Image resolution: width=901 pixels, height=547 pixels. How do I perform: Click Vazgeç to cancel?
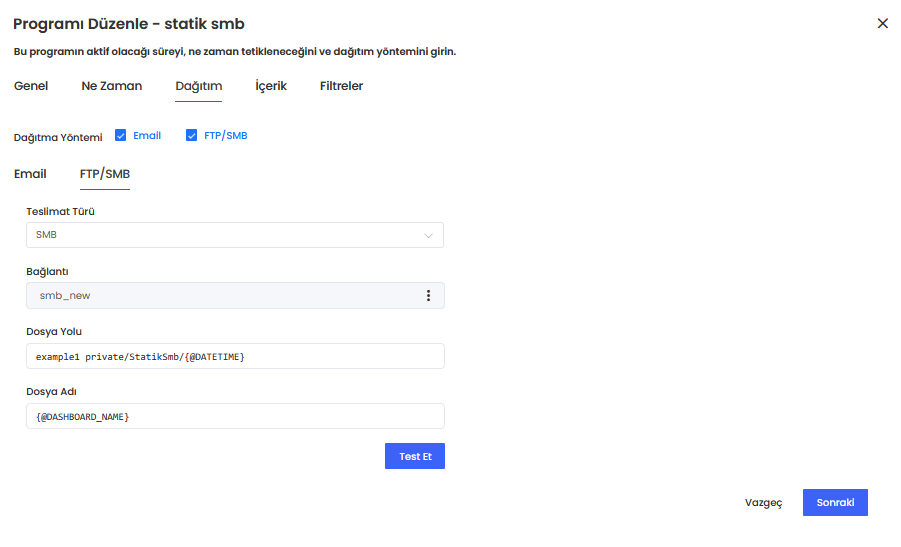(763, 503)
